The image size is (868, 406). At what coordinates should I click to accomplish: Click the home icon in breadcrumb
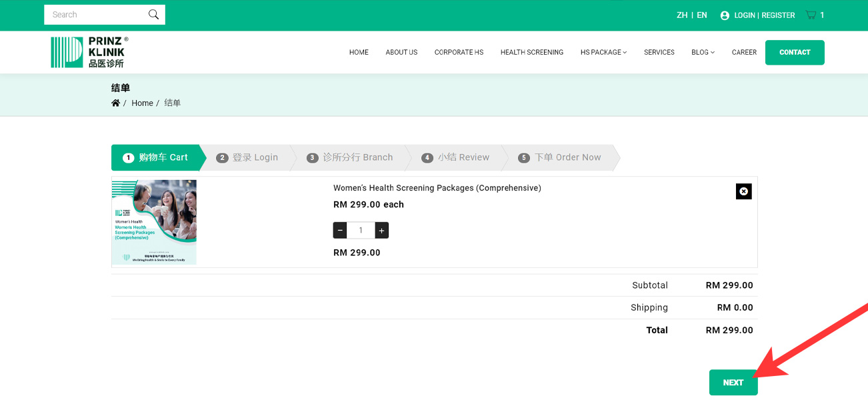tap(116, 103)
